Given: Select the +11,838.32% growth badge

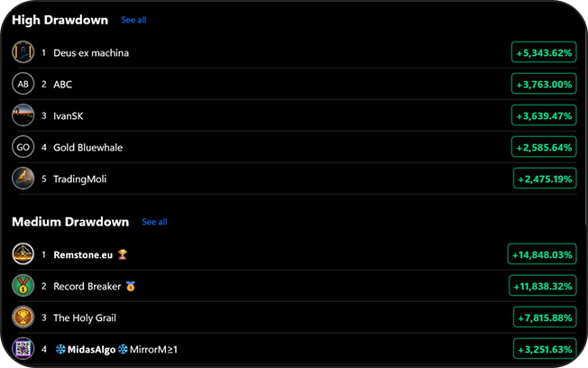Looking at the screenshot, I should [x=542, y=286].
